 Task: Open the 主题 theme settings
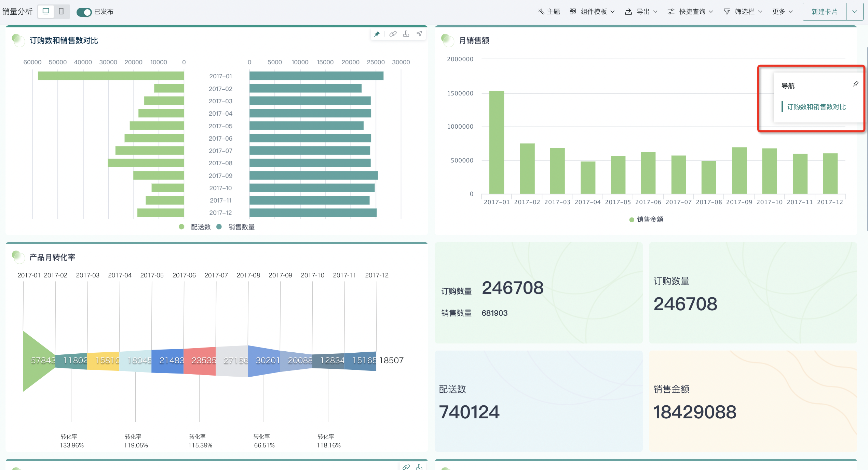click(549, 12)
